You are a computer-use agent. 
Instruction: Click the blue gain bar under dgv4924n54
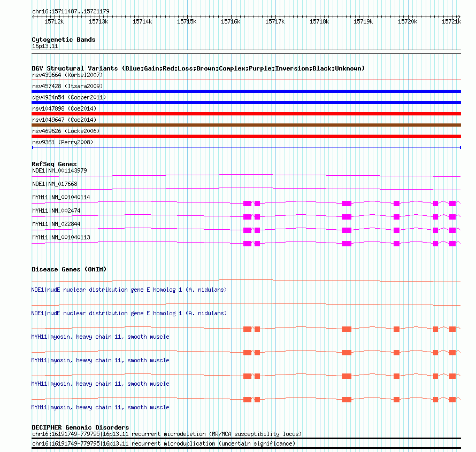[246, 103]
